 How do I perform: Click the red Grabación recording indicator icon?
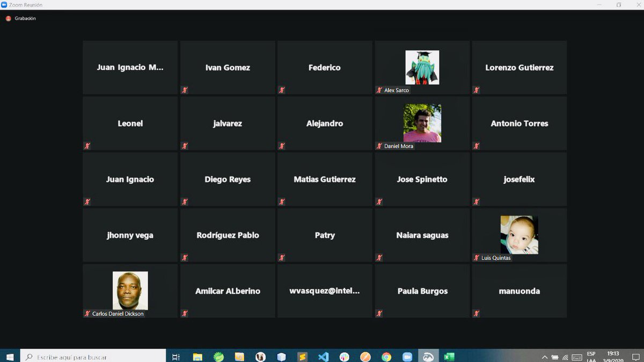[8, 18]
